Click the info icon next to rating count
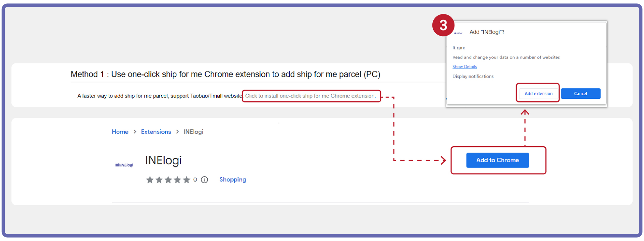Image resolution: width=644 pixels, height=241 pixels. click(204, 180)
